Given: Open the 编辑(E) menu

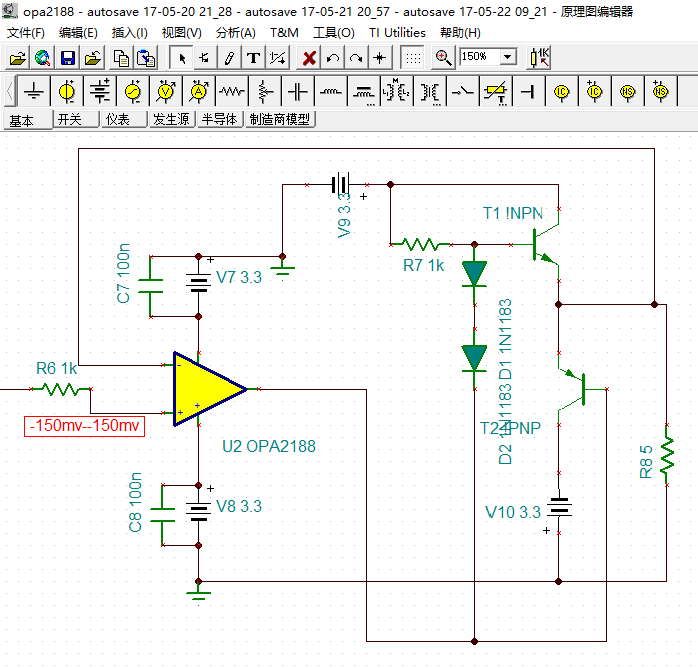Looking at the screenshot, I should (x=78, y=32).
